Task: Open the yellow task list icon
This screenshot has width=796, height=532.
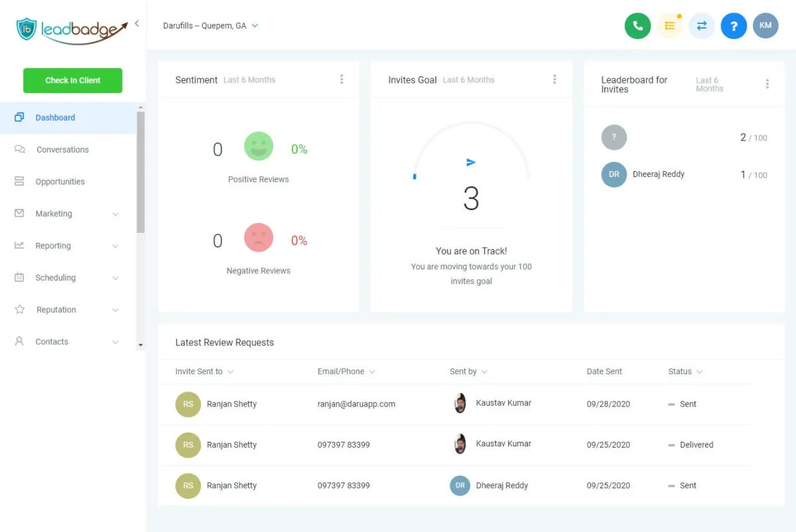Action: 670,26
